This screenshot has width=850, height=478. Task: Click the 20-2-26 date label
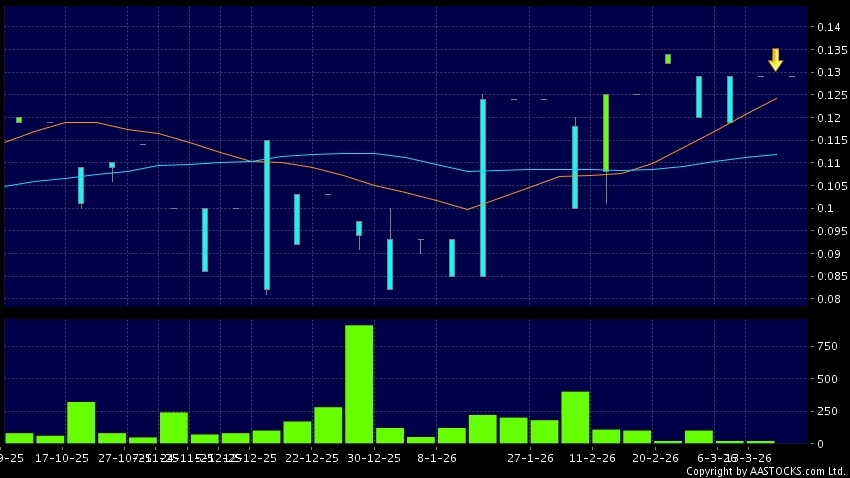coord(655,456)
